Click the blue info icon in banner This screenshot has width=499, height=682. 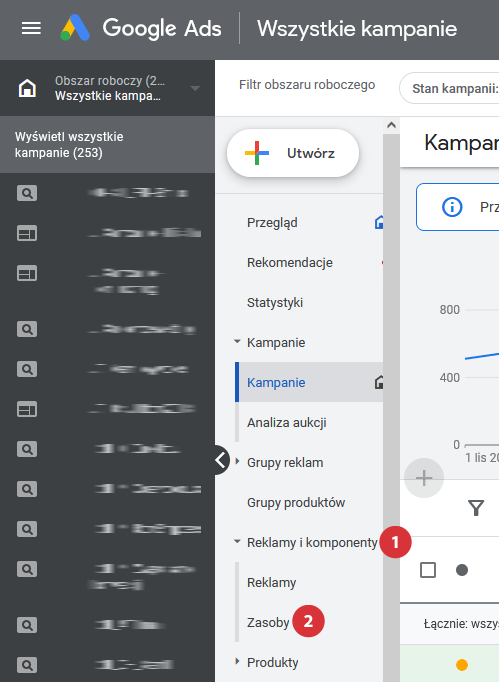452,207
